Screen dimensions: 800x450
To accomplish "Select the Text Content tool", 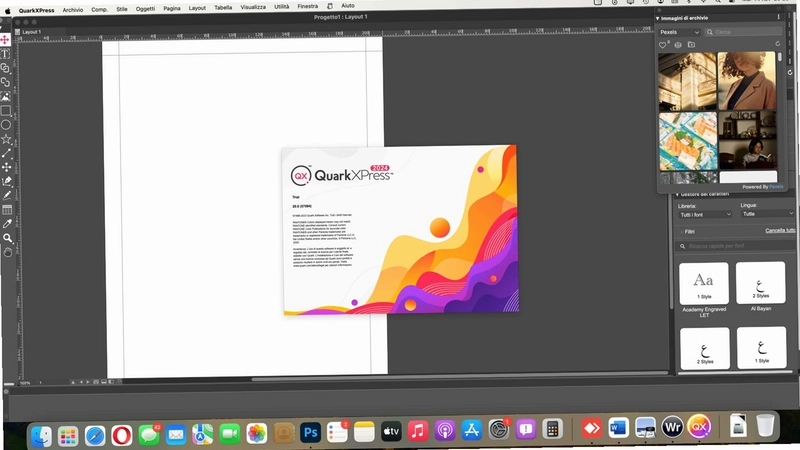I will (5, 54).
